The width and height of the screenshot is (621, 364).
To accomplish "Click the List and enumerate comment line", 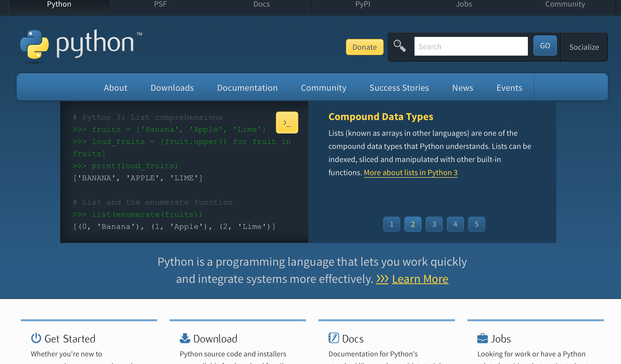I will 153,202.
